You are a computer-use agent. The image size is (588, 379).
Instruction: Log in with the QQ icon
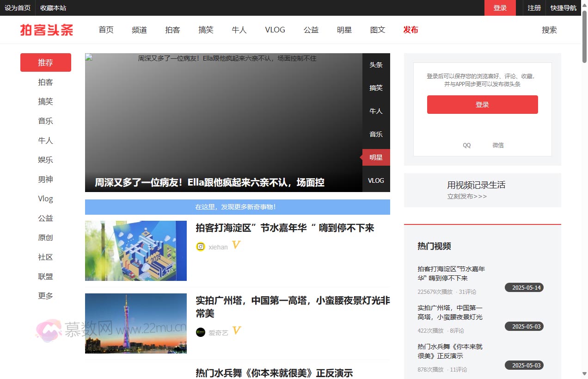pyautogui.click(x=466, y=145)
